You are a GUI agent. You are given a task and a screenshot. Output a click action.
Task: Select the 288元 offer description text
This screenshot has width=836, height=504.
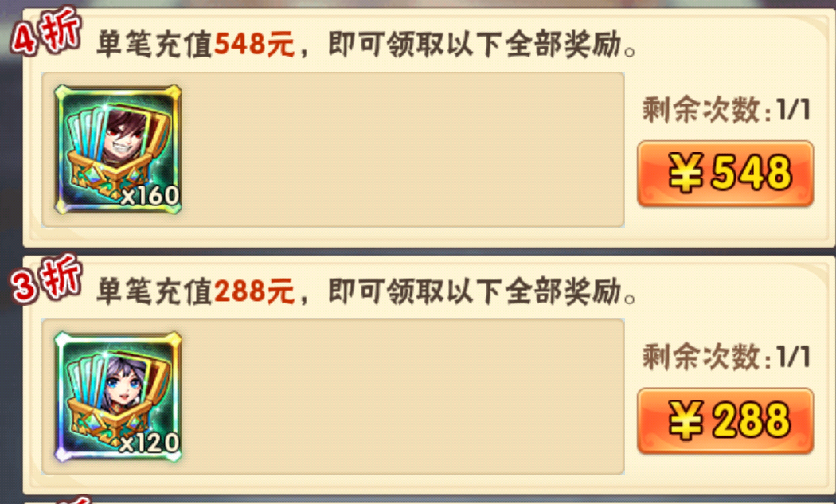click(366, 291)
